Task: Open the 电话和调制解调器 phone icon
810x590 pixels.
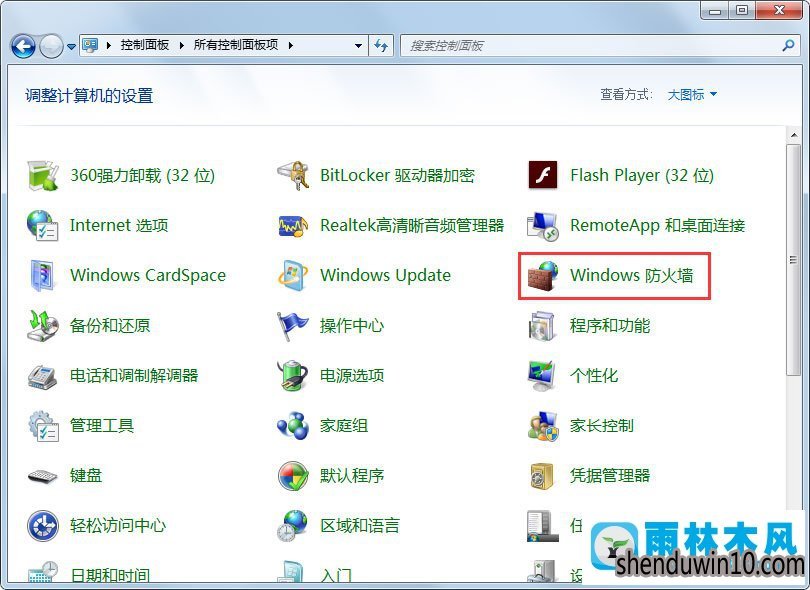Action: click(42, 376)
